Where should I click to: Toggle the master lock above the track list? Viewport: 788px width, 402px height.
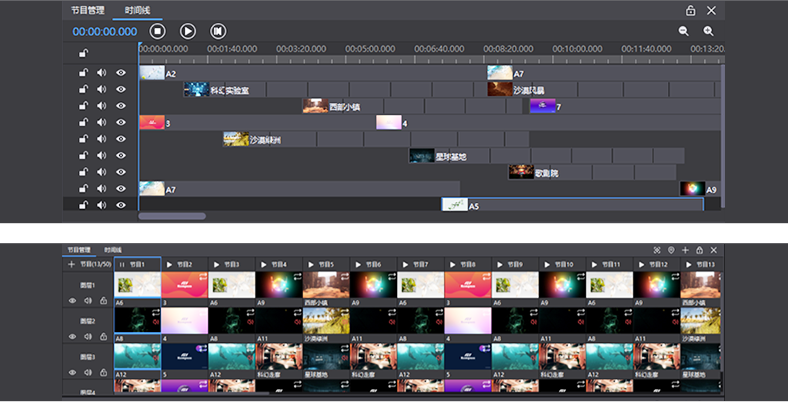(x=83, y=54)
